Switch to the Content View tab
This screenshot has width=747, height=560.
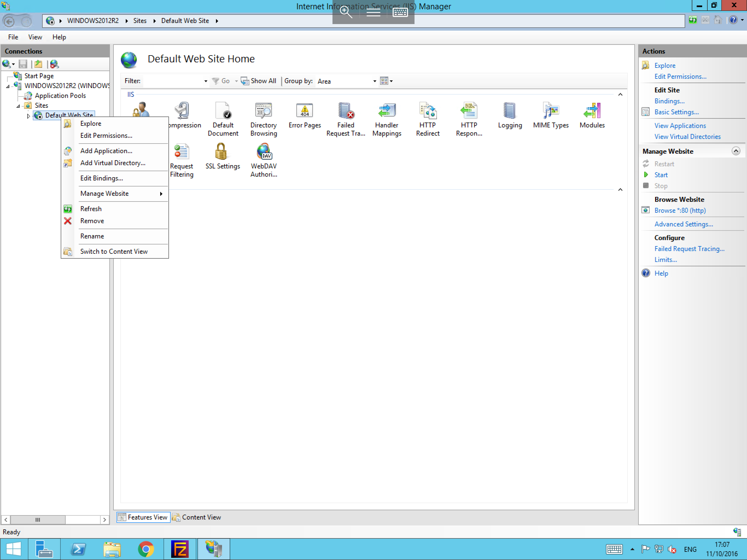tap(197, 517)
